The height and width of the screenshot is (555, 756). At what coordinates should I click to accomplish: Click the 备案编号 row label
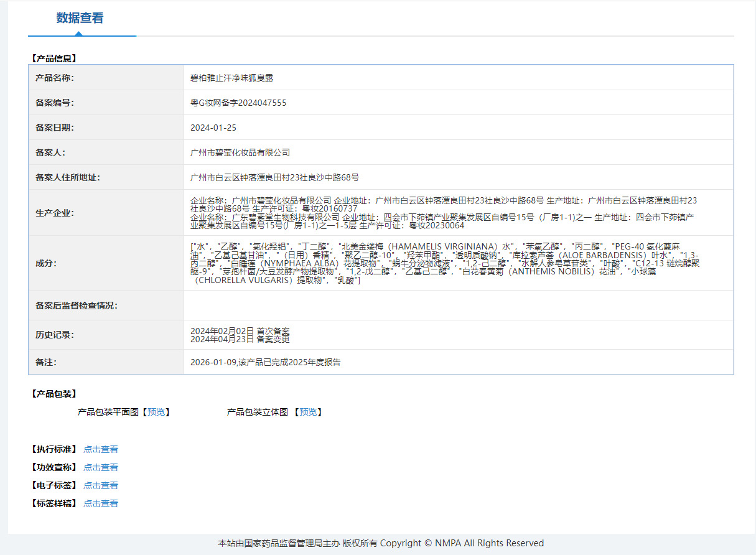coord(55,103)
